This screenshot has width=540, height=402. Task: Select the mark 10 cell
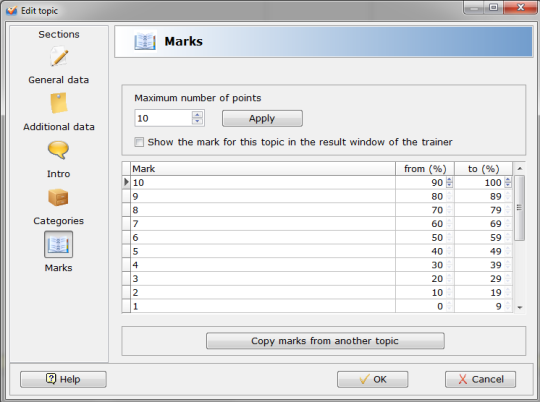[263, 183]
